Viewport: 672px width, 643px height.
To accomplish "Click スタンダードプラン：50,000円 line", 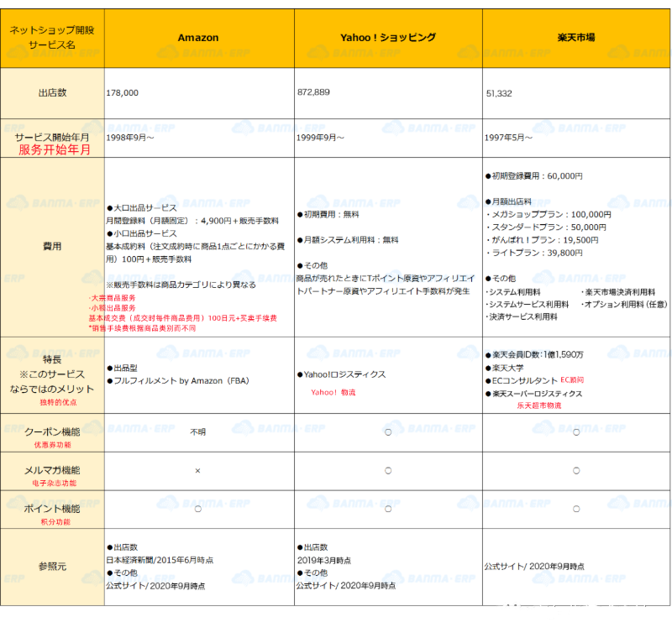I will pos(545,227).
